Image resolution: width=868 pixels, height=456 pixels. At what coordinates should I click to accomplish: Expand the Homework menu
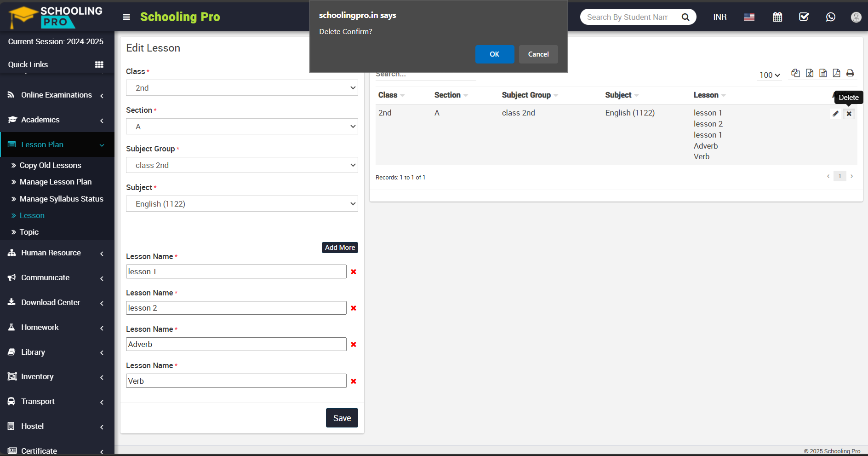tap(57, 327)
